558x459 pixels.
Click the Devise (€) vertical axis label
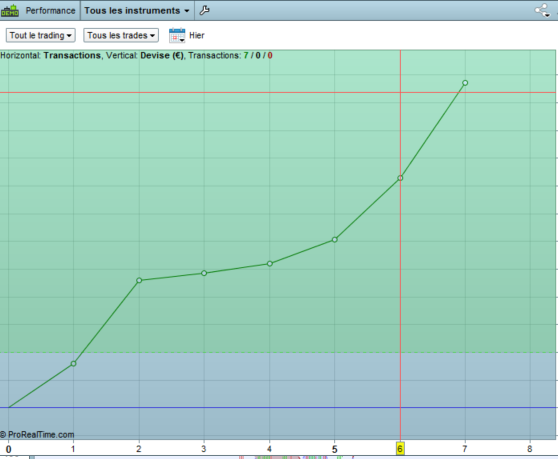click(x=162, y=56)
